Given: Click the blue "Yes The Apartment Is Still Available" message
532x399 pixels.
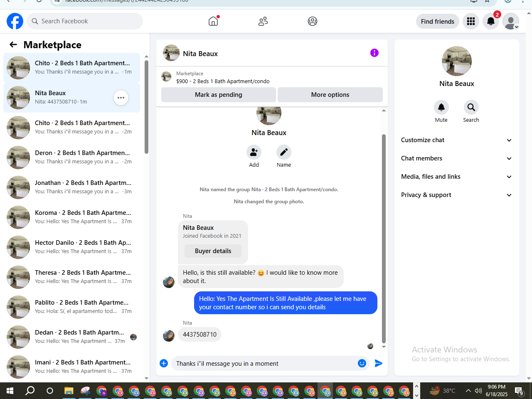Looking at the screenshot, I should point(286,303).
